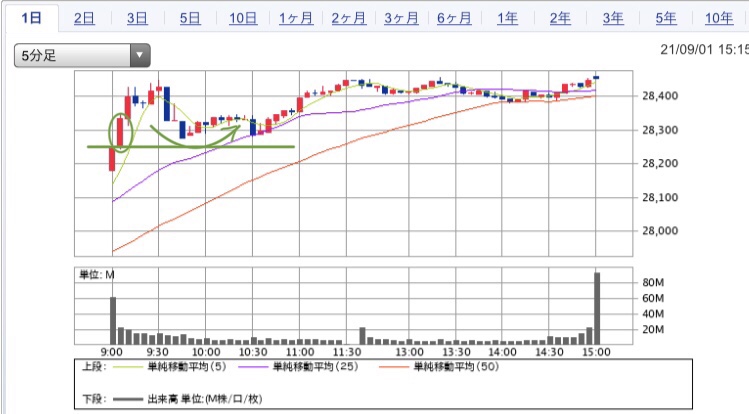This screenshot has width=749, height=414.
Task: Click the 14:00 time axis label
Action: 502,352
